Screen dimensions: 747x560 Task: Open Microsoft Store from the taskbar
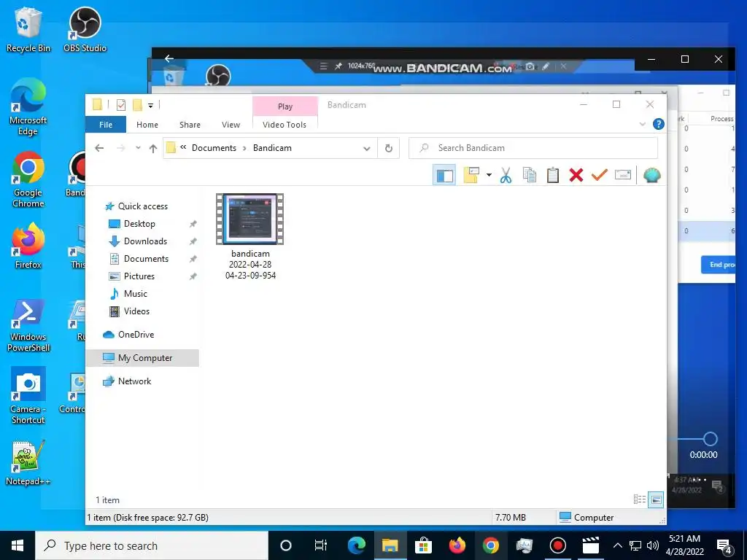pos(423,545)
